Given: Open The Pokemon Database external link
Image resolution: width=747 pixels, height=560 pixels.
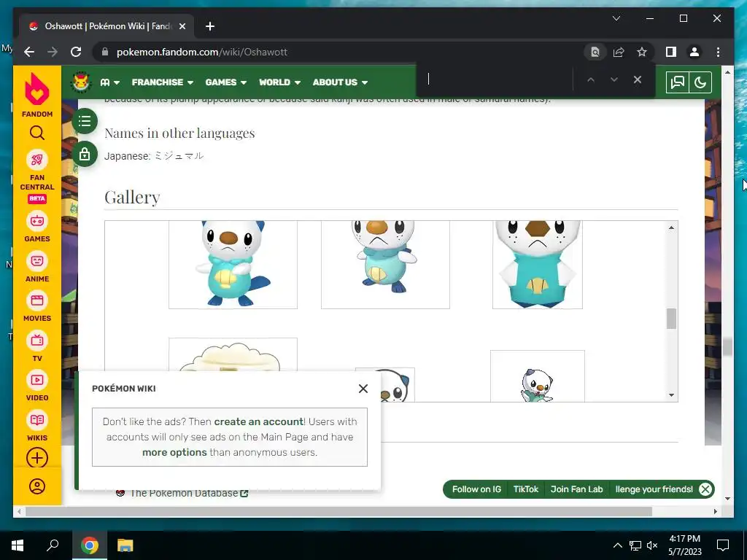Looking at the screenshot, I should 189,494.
